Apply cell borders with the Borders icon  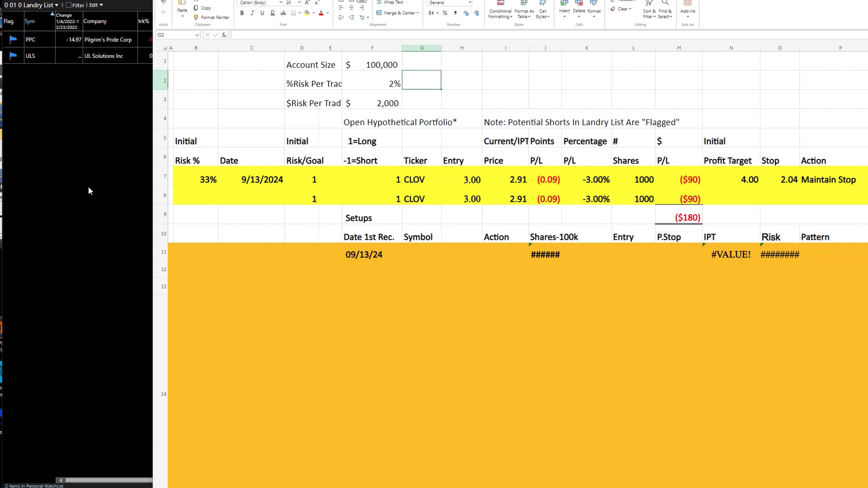(x=293, y=13)
